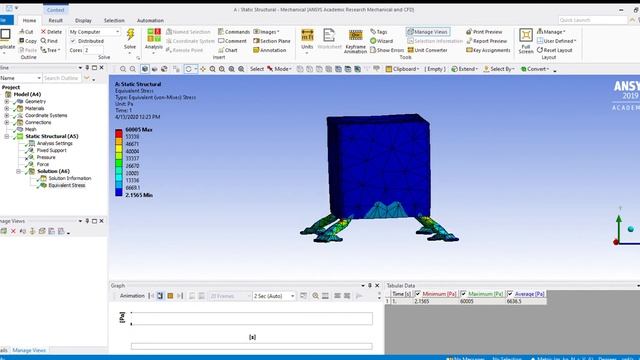Switch to the Selection ribbon tab
This screenshot has width=640, height=360.
[114, 20]
